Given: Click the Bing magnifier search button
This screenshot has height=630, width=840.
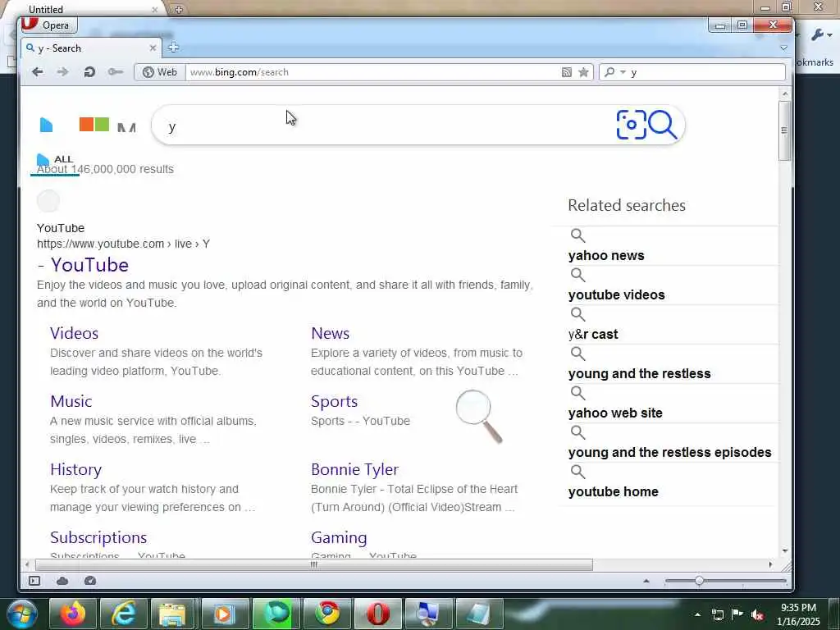Looking at the screenshot, I should pos(663,125).
